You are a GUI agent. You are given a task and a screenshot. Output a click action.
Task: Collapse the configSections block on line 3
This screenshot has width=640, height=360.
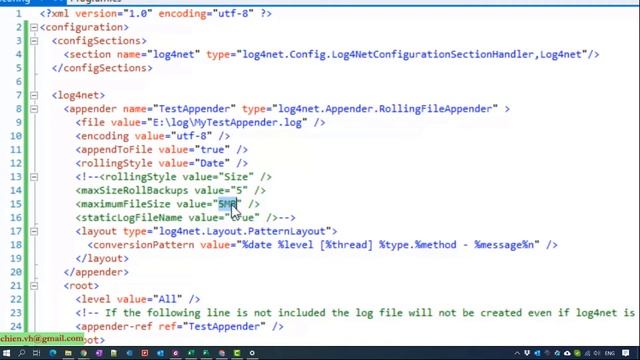34,41
